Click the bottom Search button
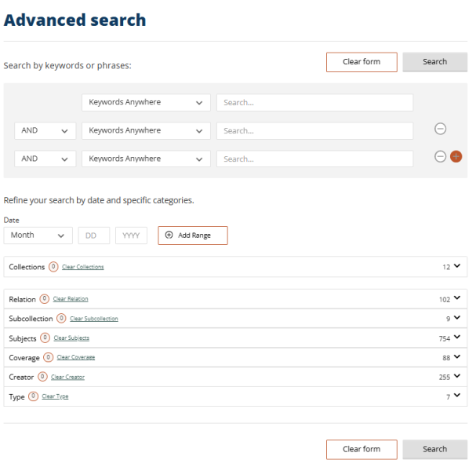The height and width of the screenshot is (471, 476). click(x=434, y=449)
